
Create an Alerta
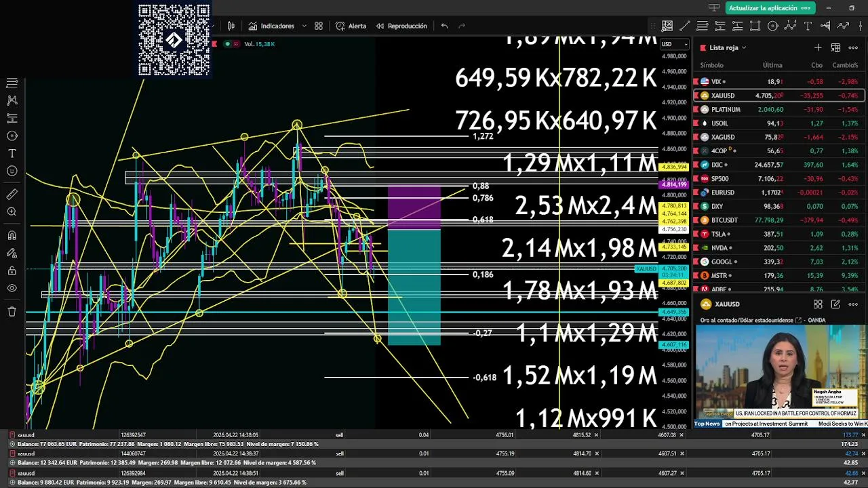point(351,26)
